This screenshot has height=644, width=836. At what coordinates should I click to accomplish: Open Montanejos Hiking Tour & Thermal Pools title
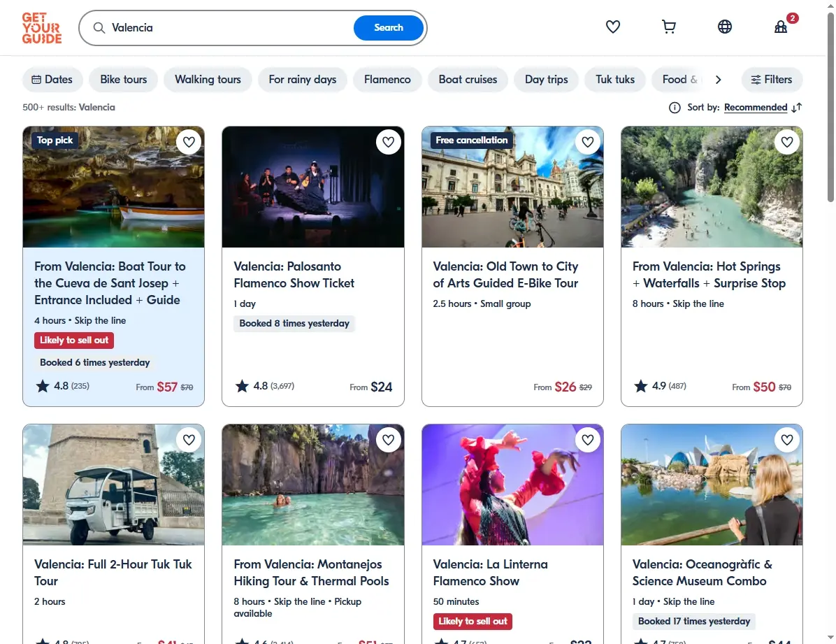(x=311, y=573)
